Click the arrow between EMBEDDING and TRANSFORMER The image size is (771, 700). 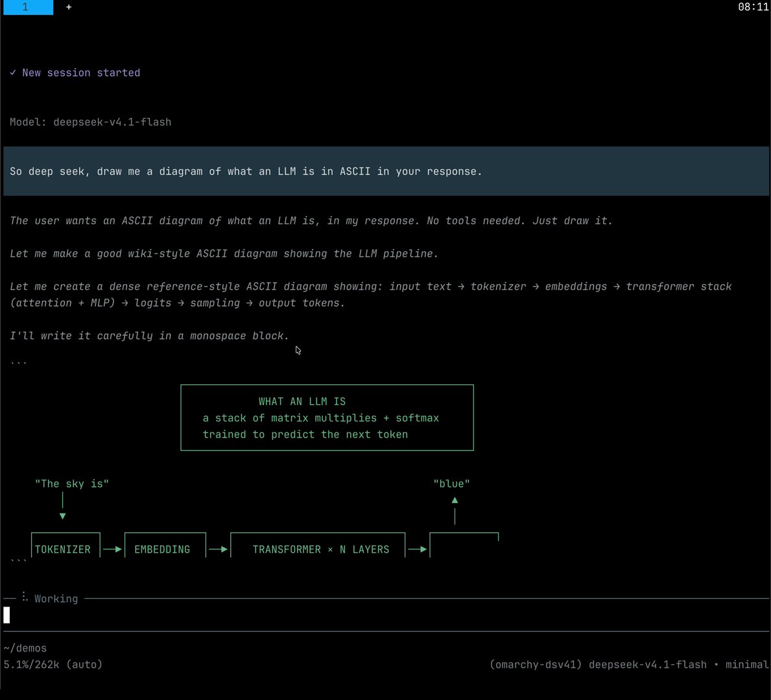click(x=219, y=549)
